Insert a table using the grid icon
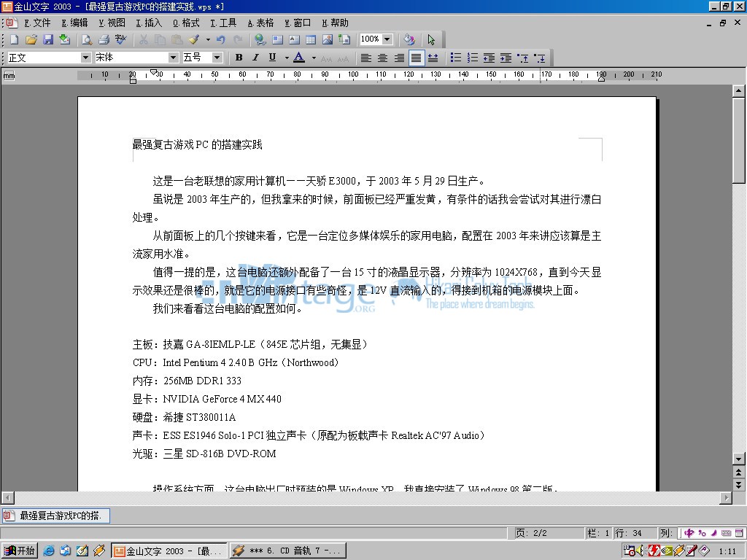The height and width of the screenshot is (560, 747). pos(311,39)
